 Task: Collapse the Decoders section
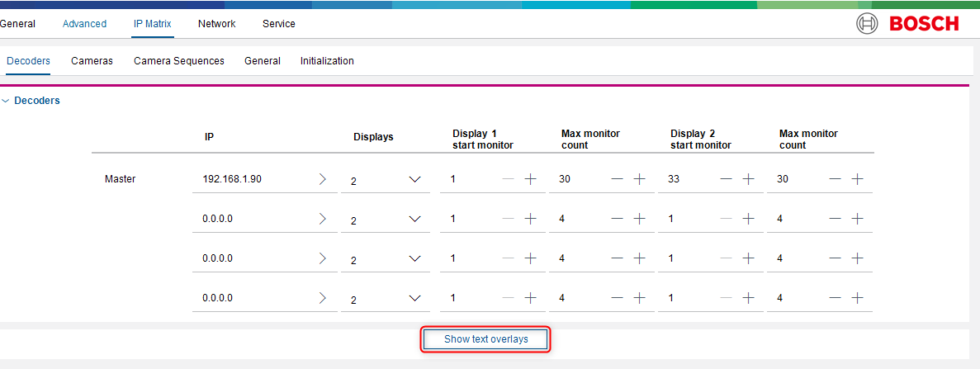click(x=7, y=101)
